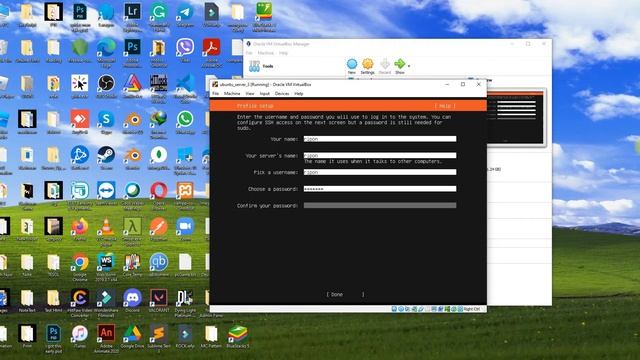
Task: Open the Microsoft Edge desktop shortcut
Action: (x=106, y=53)
